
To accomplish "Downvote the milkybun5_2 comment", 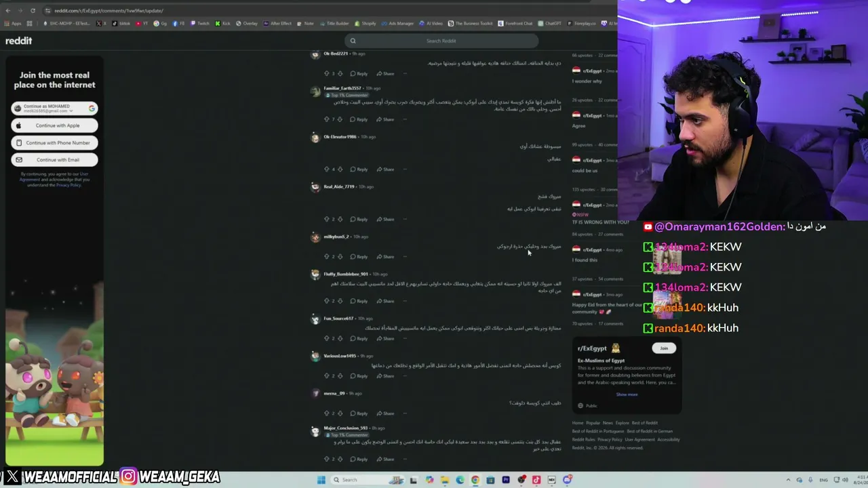I will 340,256.
